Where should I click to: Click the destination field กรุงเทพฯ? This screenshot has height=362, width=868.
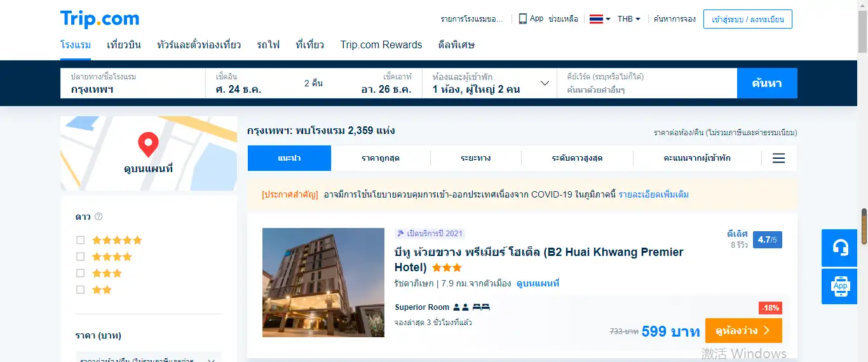tap(133, 83)
